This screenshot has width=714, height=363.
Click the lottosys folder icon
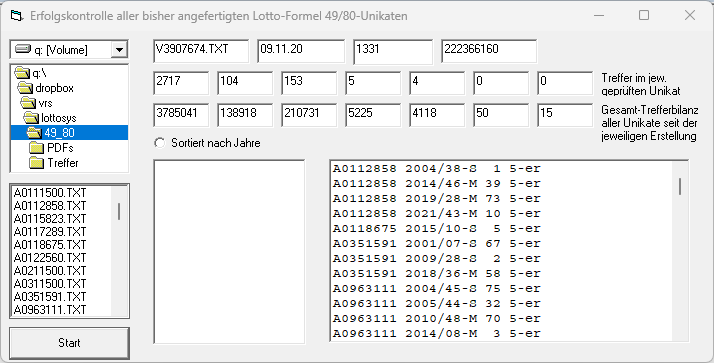[x=31, y=118]
